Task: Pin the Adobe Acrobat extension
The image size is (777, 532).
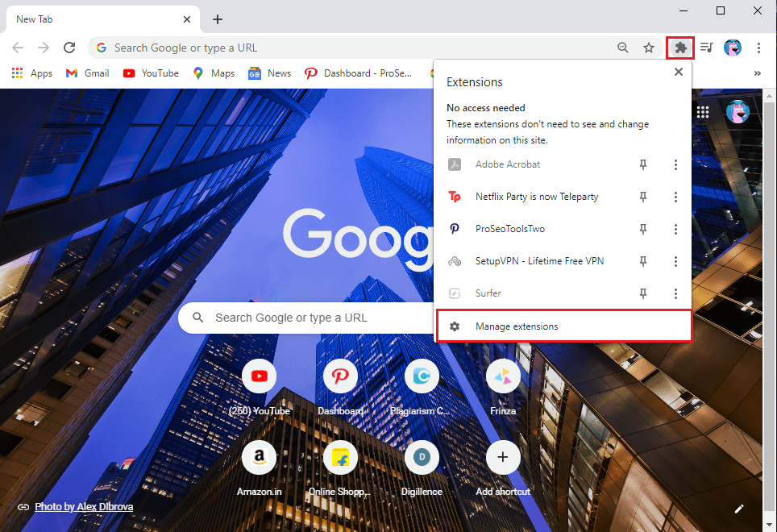Action: 643,164
